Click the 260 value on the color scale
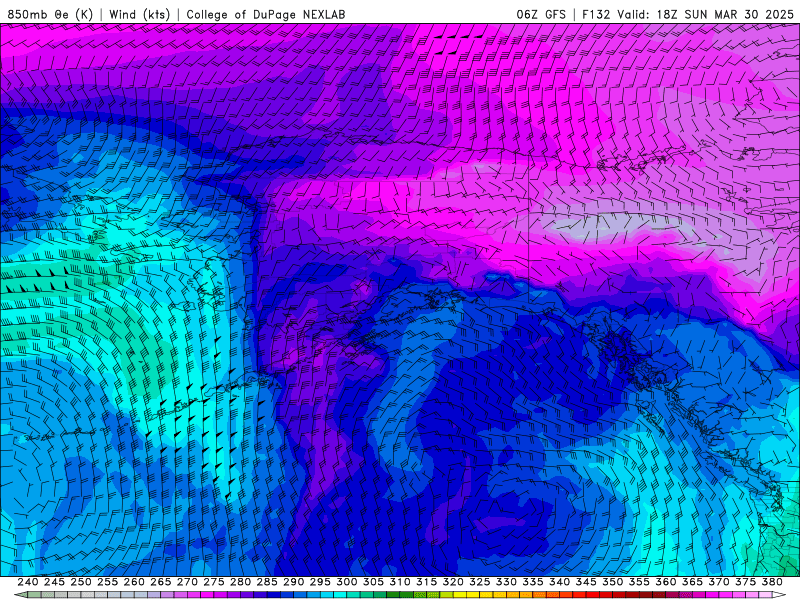Image resolution: width=800 pixels, height=600 pixels. (134, 582)
